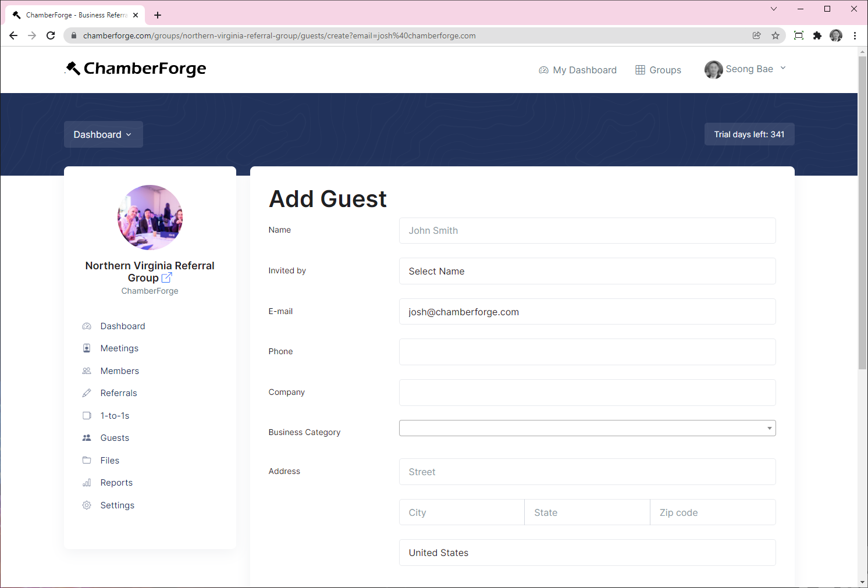Open the Files folder icon

coord(87,460)
